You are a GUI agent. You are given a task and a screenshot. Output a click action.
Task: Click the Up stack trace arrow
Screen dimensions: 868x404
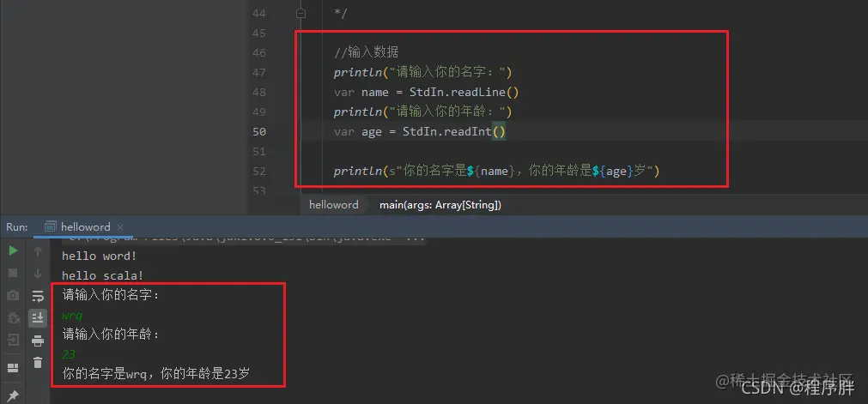[38, 252]
